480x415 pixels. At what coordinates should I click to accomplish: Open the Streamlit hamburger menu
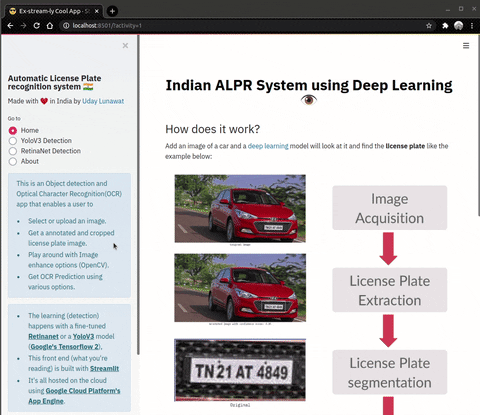click(x=466, y=46)
